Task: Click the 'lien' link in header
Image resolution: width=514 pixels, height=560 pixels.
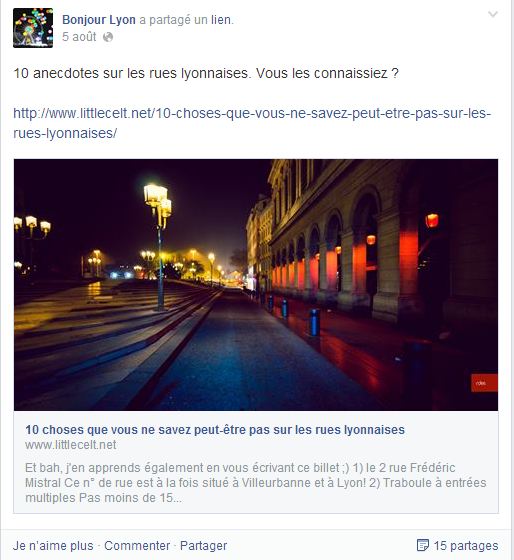Action: (221, 20)
